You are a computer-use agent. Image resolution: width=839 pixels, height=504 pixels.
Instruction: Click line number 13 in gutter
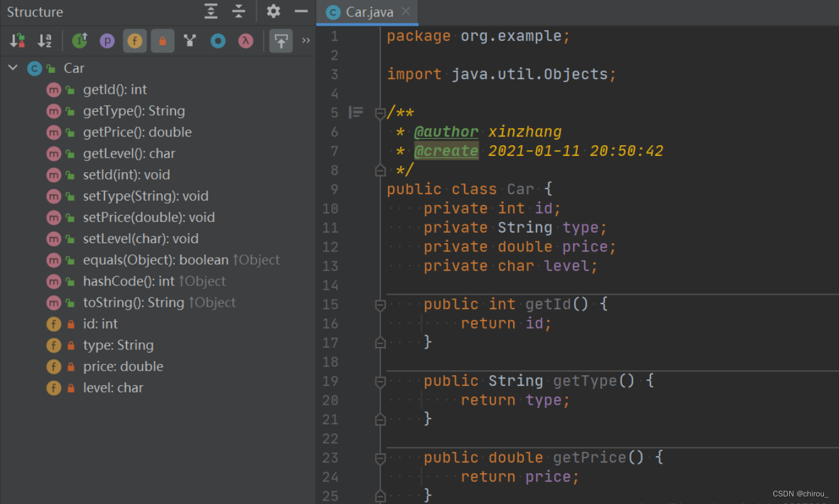coord(330,266)
